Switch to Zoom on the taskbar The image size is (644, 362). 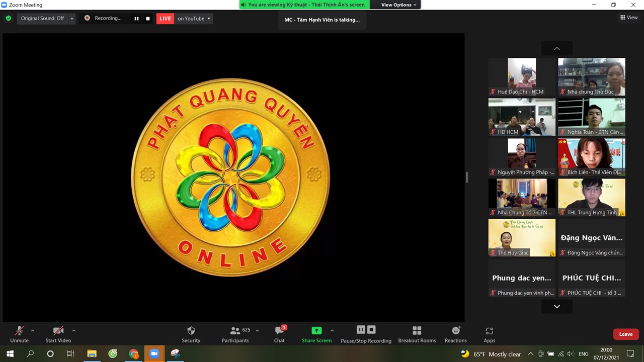154,354
